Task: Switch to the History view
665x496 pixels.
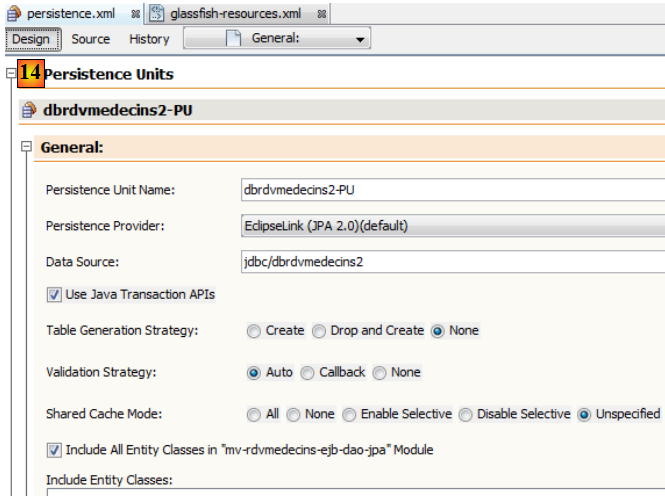Action: 149,39
